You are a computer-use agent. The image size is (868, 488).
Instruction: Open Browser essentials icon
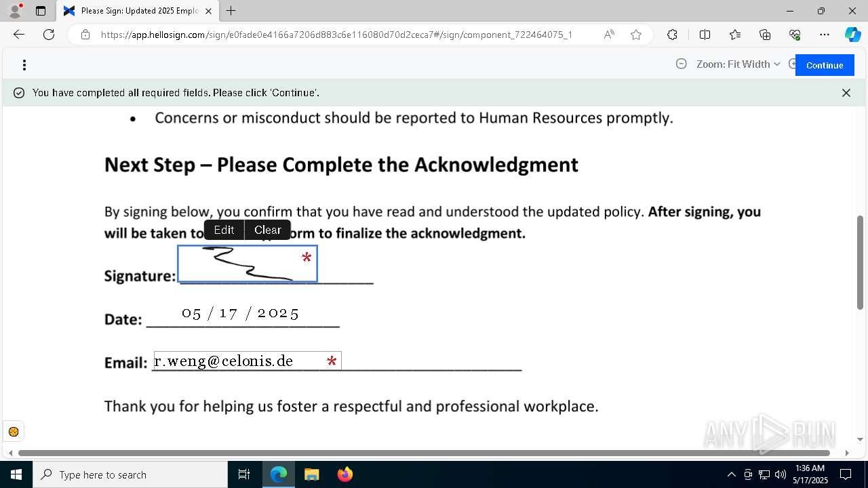[x=795, y=35]
